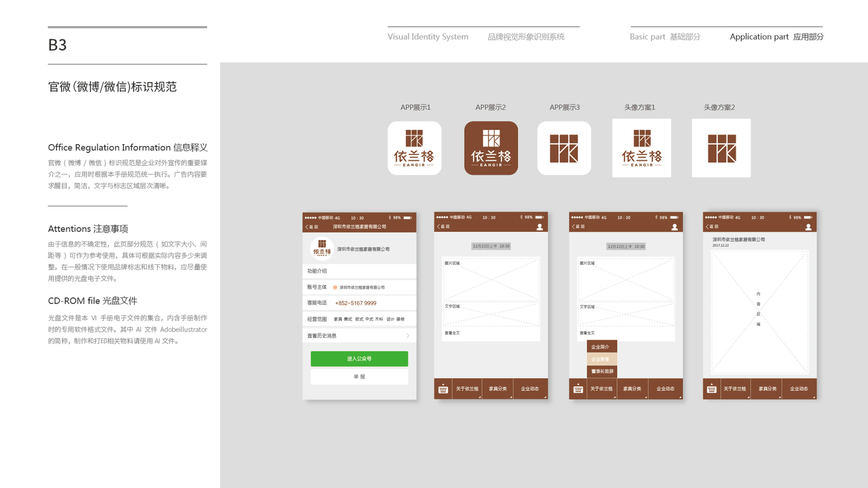868x488 pixels.
Task: Click the article date 2017.12.22
Action: tap(721, 245)
